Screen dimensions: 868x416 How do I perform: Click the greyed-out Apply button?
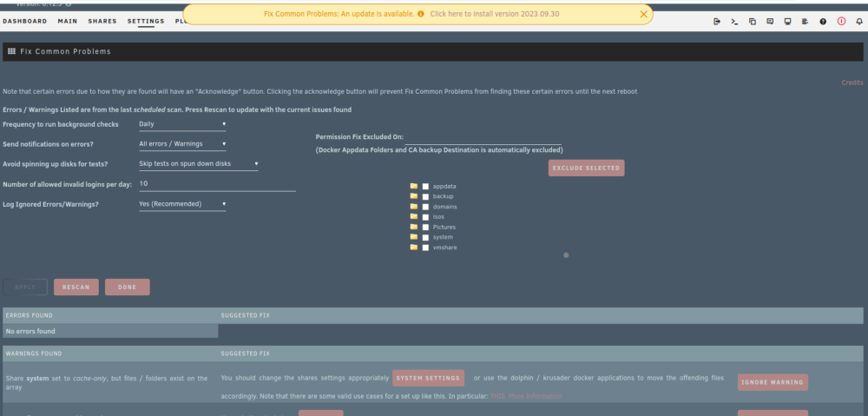click(x=25, y=287)
